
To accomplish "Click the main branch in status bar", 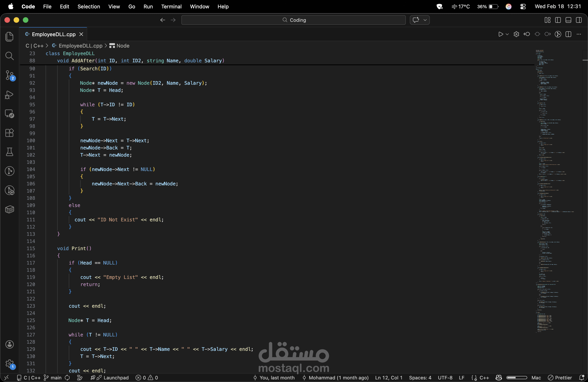I will pos(53,378).
